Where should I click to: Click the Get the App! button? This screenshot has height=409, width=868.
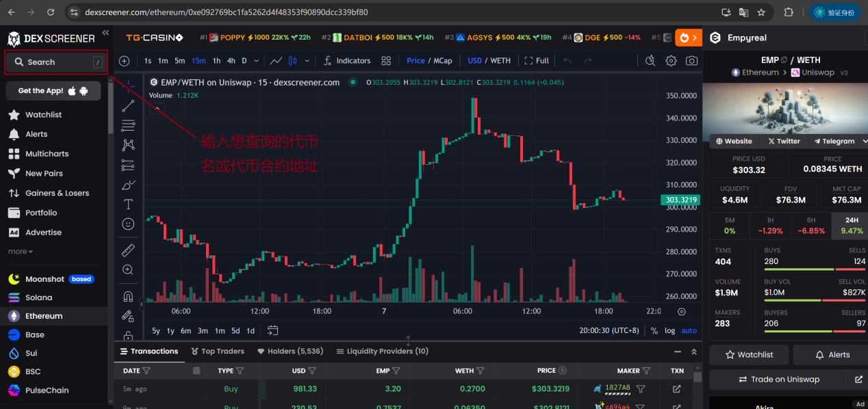[x=53, y=91]
